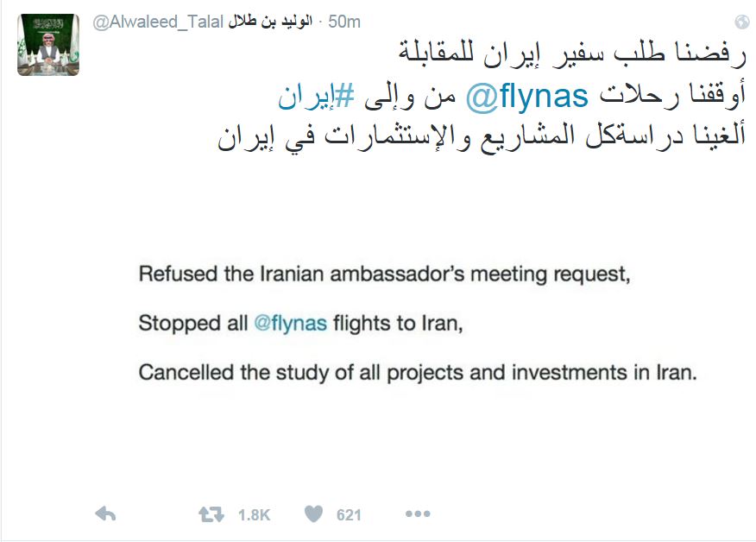Click @flynas in the English translation image
The image size is (756, 542).
pos(291,325)
